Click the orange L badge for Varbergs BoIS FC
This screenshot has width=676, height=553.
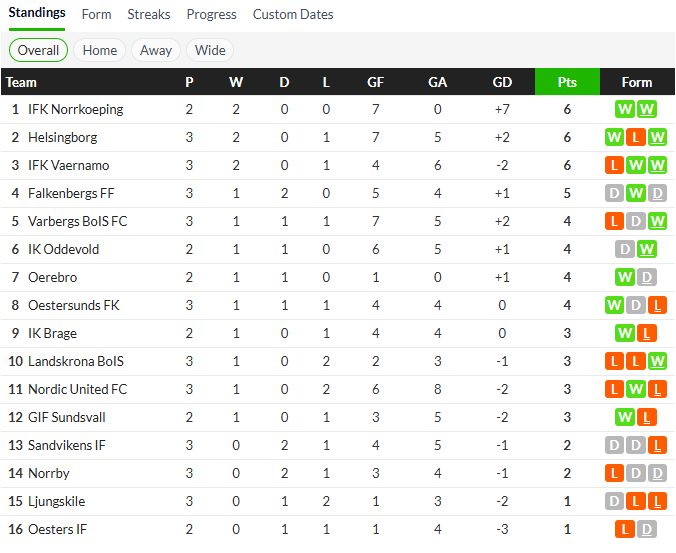pos(615,221)
